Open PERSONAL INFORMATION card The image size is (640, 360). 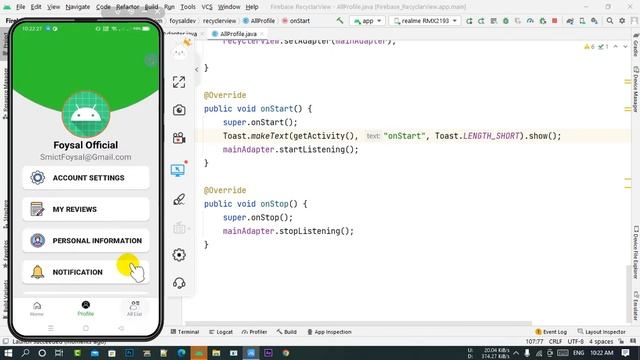click(x=86, y=240)
